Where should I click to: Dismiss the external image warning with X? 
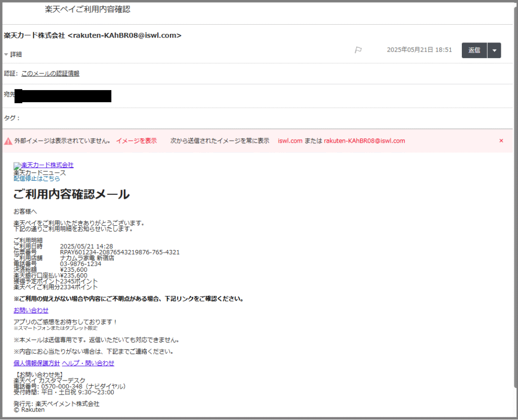tap(501, 141)
